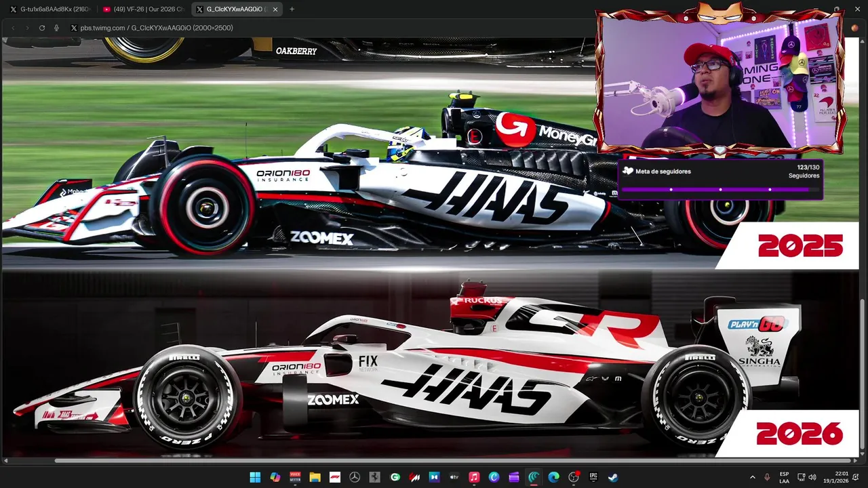Open Apple Music from the taskbar
This screenshot has width=868, height=488.
point(474,477)
